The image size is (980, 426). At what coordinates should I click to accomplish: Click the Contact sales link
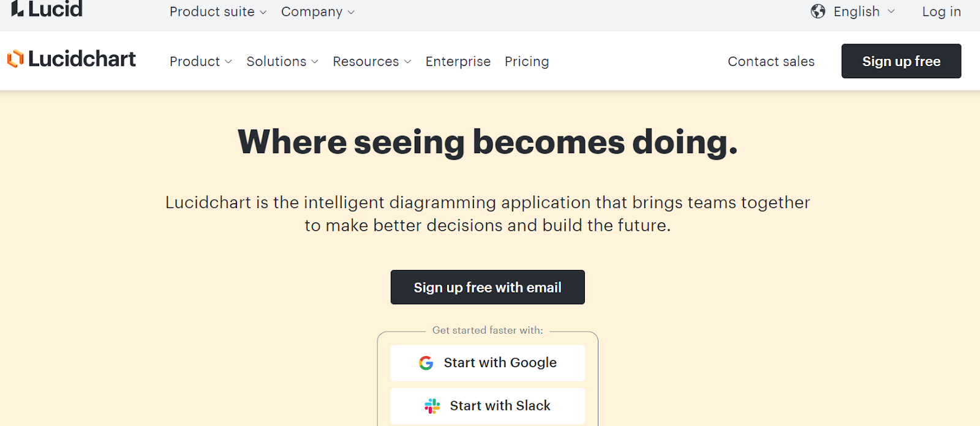(771, 62)
